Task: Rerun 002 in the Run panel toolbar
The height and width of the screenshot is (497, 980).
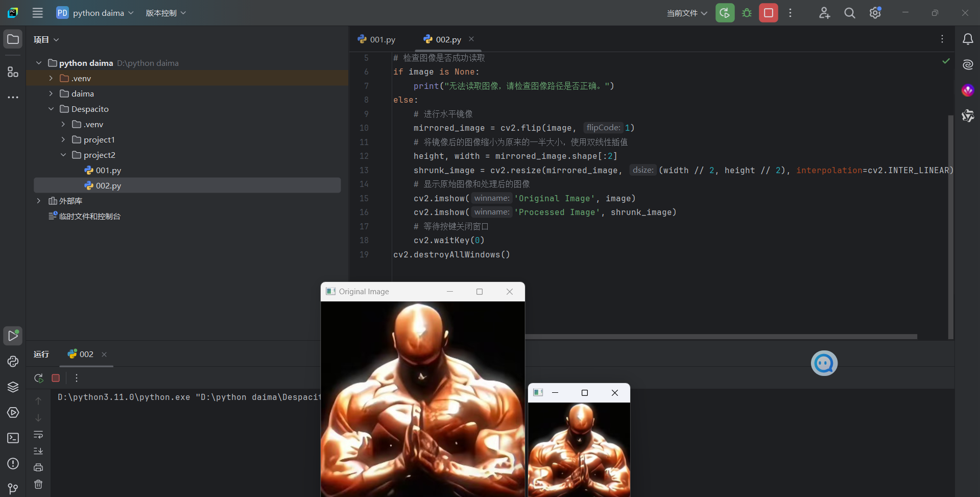Action: coord(39,378)
